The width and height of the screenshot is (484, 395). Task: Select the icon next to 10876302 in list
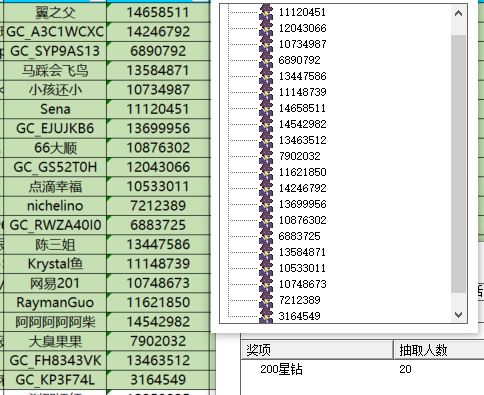266,220
